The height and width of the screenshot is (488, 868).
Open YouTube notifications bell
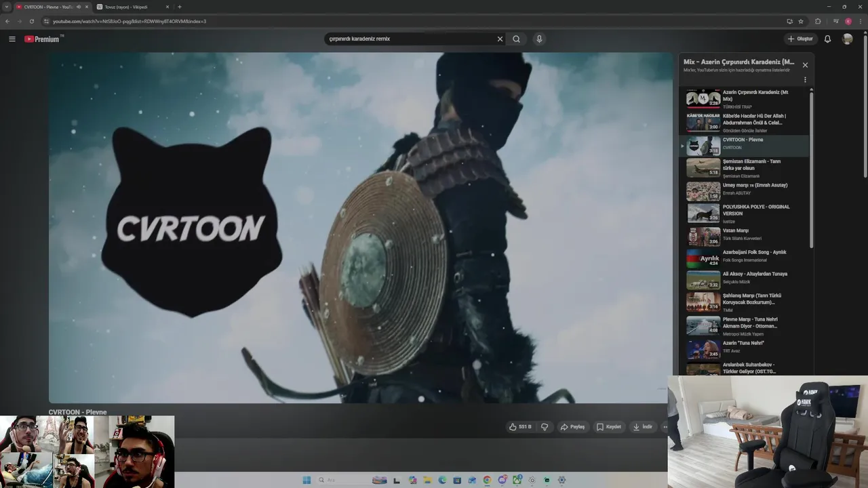tap(827, 39)
